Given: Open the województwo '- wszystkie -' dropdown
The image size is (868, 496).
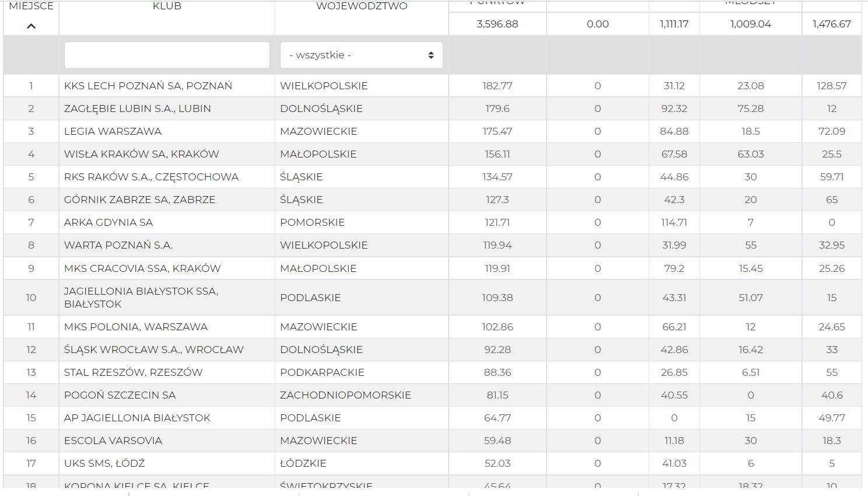Looking at the screenshot, I should click(x=362, y=55).
